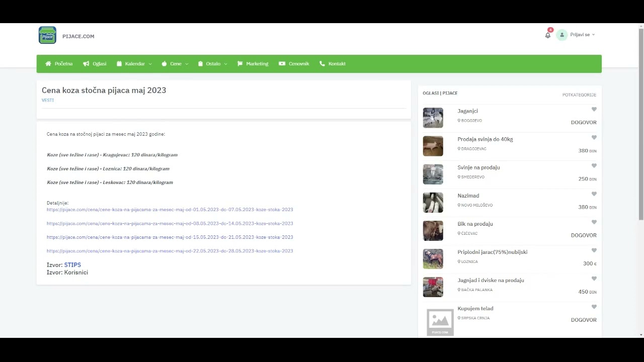Favorite Jagnjad i dviske ad
Screen dimensions: 644x362
(x=594, y=278)
